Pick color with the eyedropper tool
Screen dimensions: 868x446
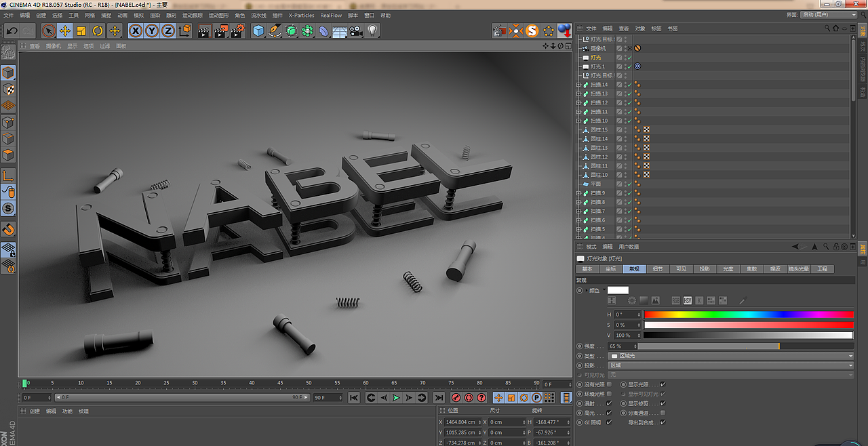click(x=742, y=300)
